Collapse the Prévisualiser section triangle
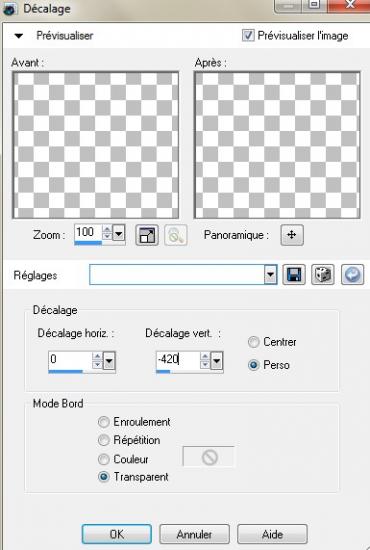The width and height of the screenshot is (370, 550). pyautogui.click(x=19, y=36)
